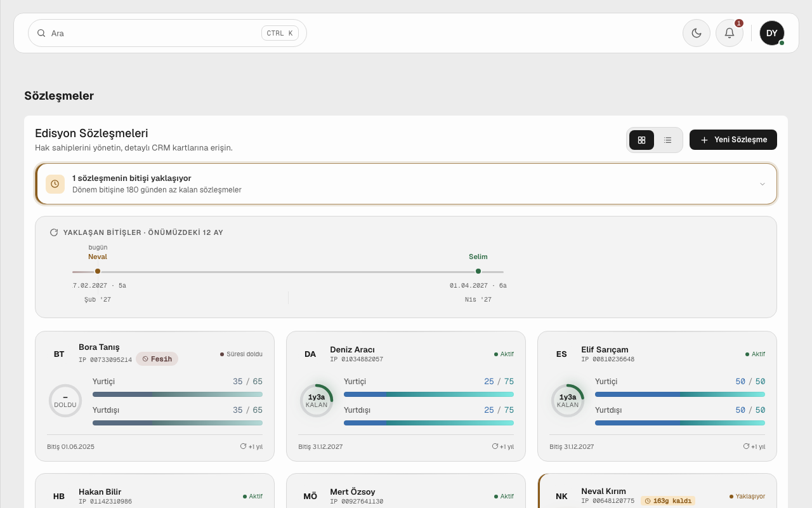The width and height of the screenshot is (812, 508).
Task: Click +1 yıl renewal on Deniz Aracı card
Action: point(502,446)
